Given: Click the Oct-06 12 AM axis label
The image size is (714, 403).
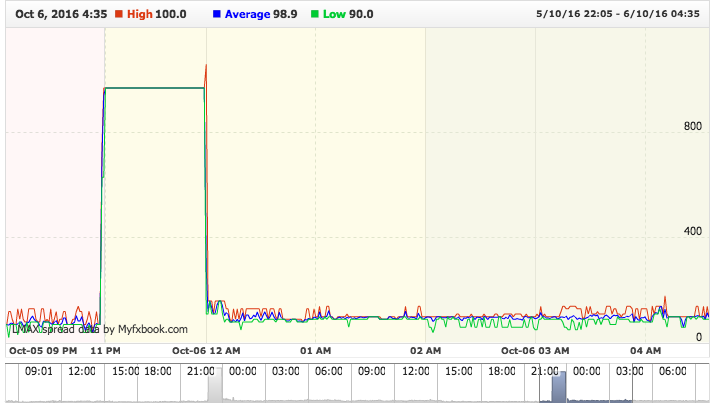Looking at the screenshot, I should (x=206, y=351).
